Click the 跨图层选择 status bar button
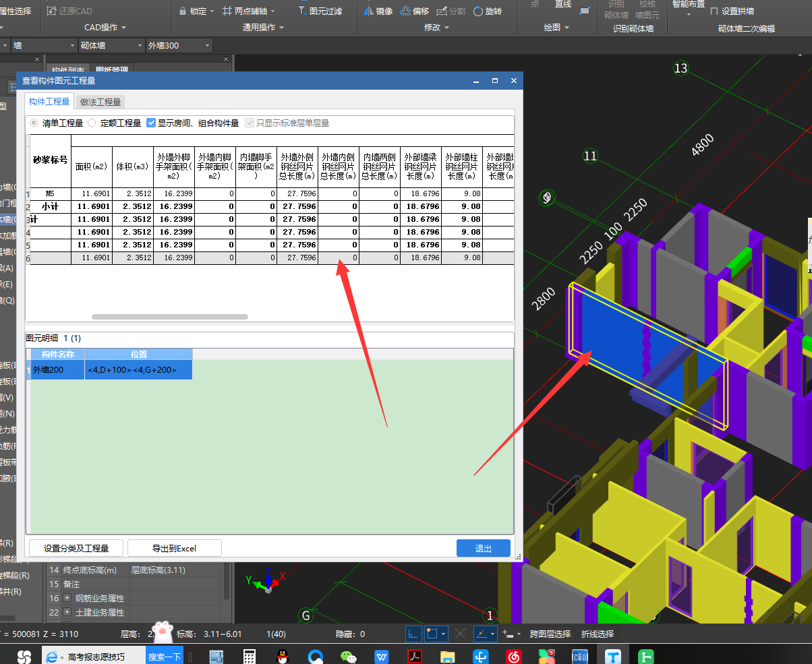The height and width of the screenshot is (664, 812). (x=550, y=634)
